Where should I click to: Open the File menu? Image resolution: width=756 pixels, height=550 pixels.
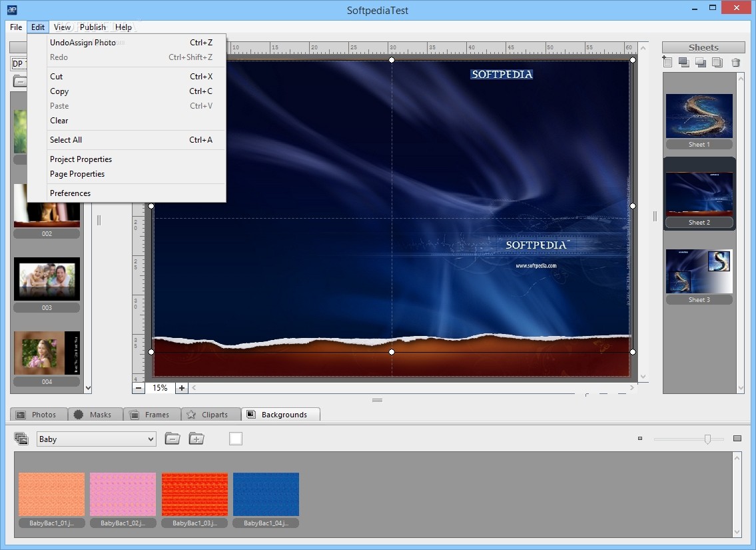pyautogui.click(x=16, y=27)
